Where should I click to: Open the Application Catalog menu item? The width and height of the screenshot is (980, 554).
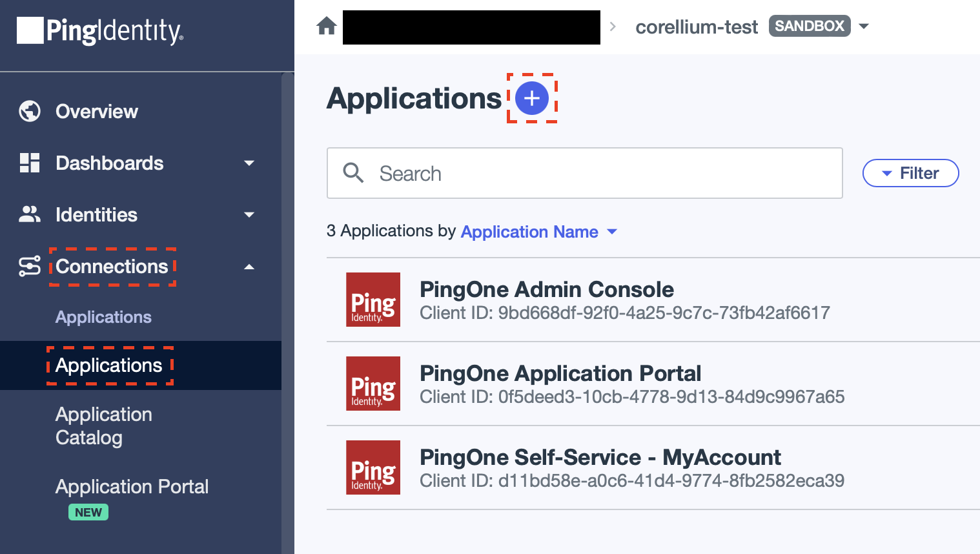pyautogui.click(x=103, y=426)
